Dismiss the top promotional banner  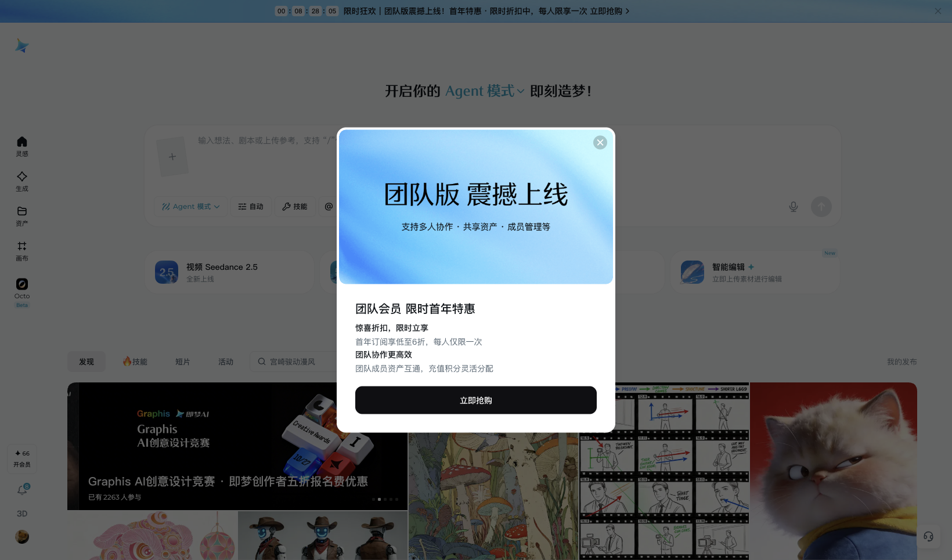(938, 11)
